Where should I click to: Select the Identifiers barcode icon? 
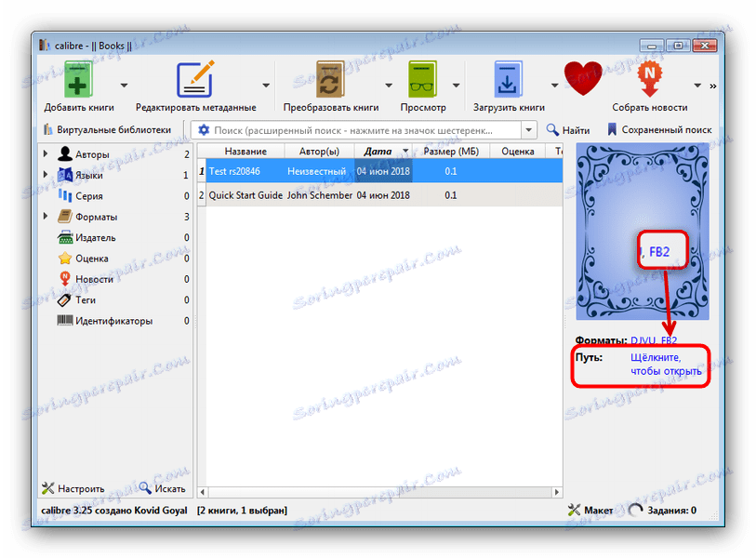click(x=64, y=320)
